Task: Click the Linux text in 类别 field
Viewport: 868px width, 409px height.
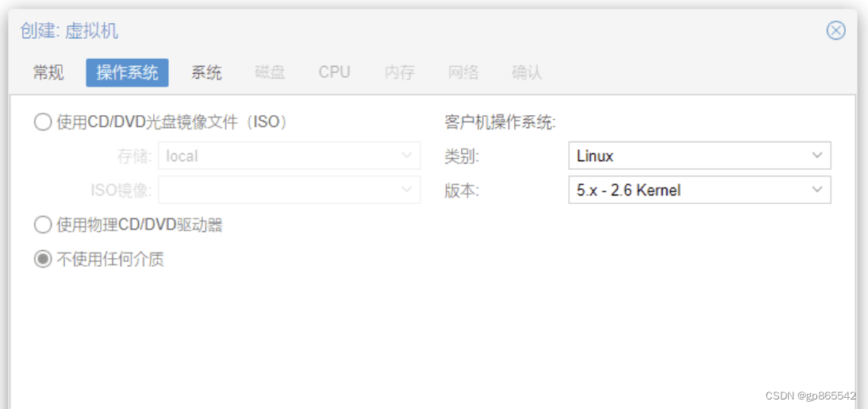Action: pos(595,156)
